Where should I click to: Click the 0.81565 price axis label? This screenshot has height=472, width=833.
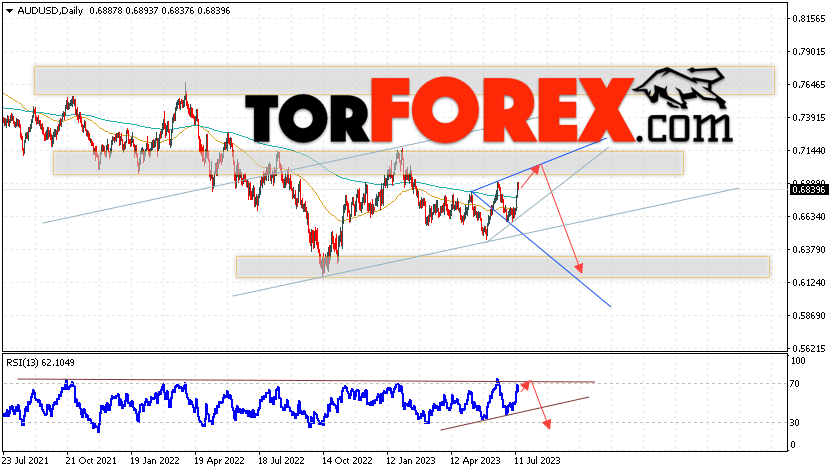point(809,19)
